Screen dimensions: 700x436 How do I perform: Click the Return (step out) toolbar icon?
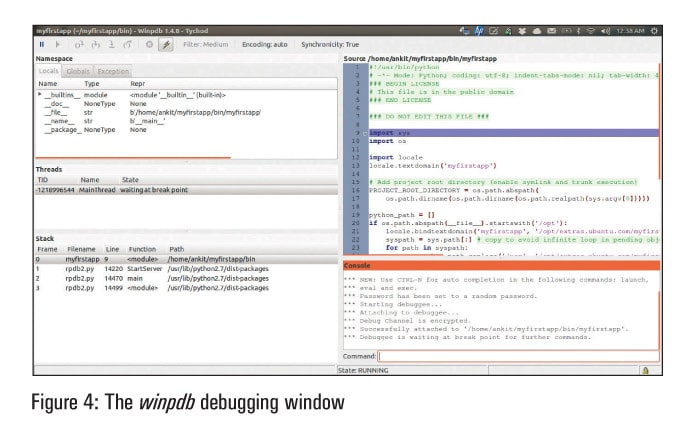(x=111, y=44)
